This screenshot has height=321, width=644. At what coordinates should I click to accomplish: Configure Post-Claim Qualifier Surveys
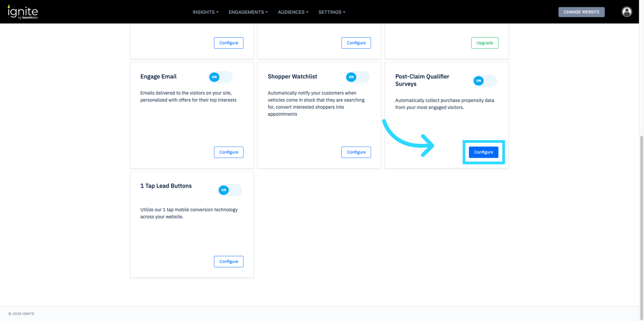(x=483, y=152)
